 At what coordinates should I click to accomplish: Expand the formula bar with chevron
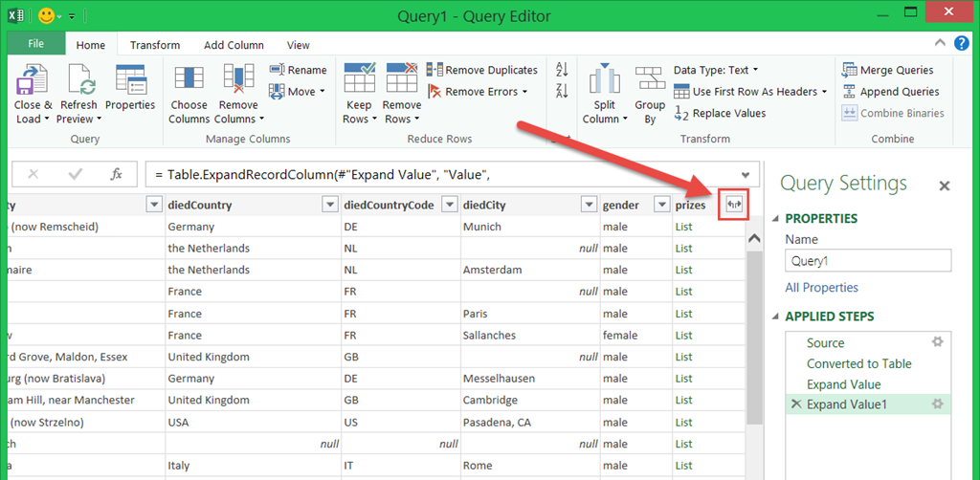[x=746, y=174]
